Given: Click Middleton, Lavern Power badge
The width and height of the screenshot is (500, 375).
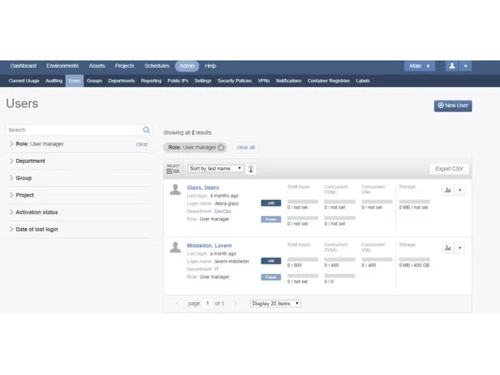Looking at the screenshot, I should point(271,277).
